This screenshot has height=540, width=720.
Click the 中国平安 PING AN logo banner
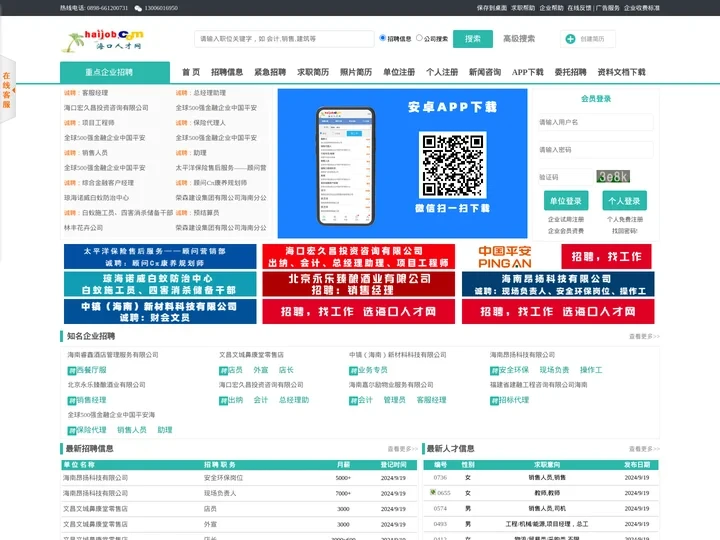[505, 257]
